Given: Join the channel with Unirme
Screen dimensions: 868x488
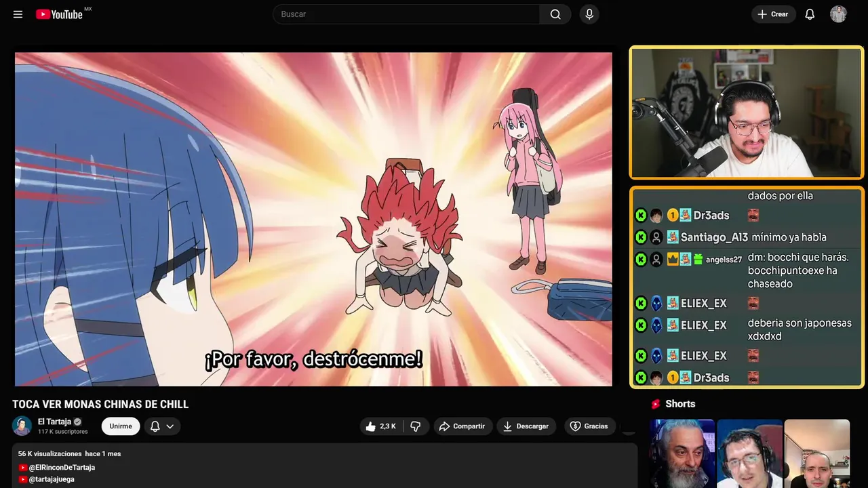Looking at the screenshot, I should (x=121, y=426).
